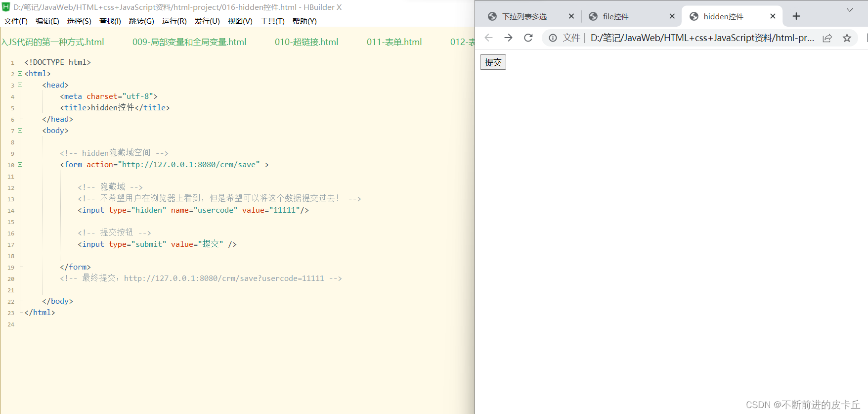Click the meta charset line
The image size is (868, 414).
tap(109, 96)
